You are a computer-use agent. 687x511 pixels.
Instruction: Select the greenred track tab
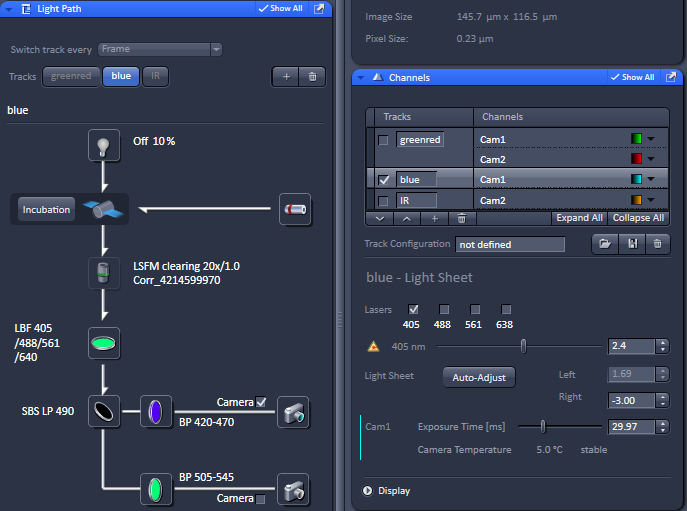coord(70,76)
